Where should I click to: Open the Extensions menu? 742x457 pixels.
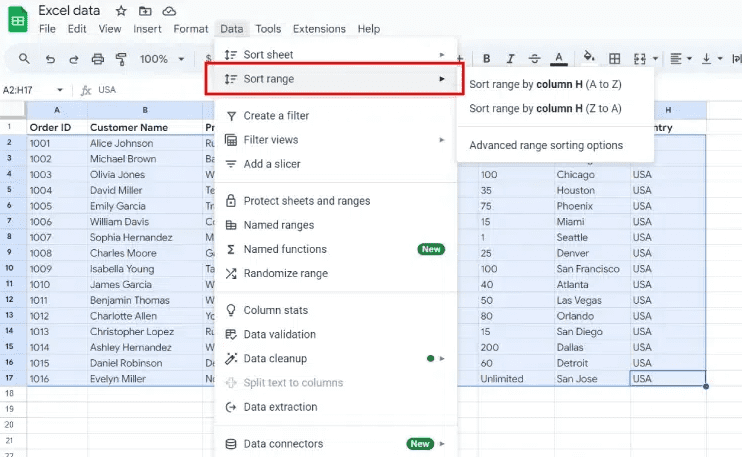click(x=318, y=29)
